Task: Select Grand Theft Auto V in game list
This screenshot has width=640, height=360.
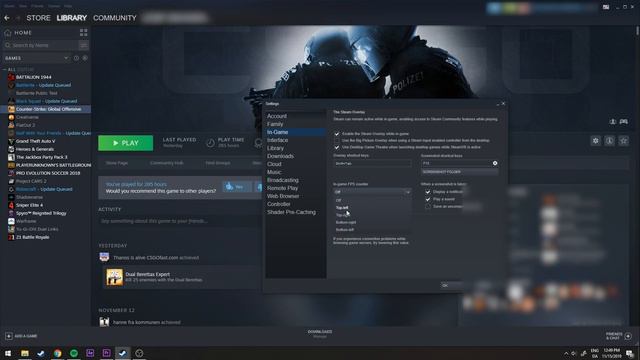Action: point(36,141)
